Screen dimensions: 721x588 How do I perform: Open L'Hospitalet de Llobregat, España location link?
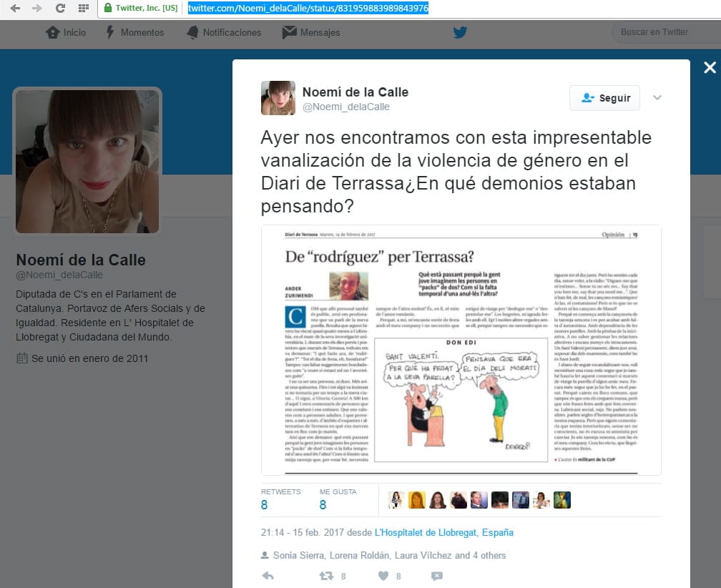point(443,532)
